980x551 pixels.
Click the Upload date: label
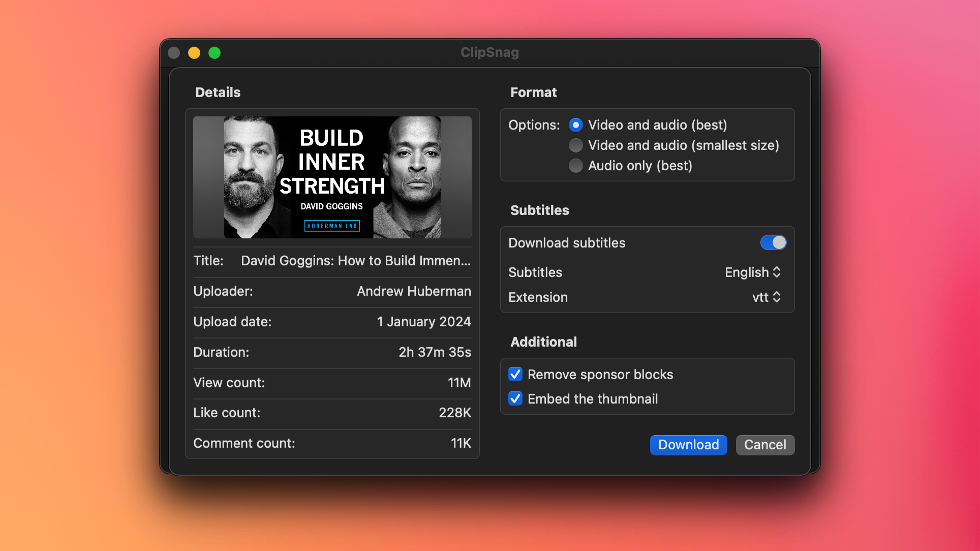pyautogui.click(x=232, y=322)
